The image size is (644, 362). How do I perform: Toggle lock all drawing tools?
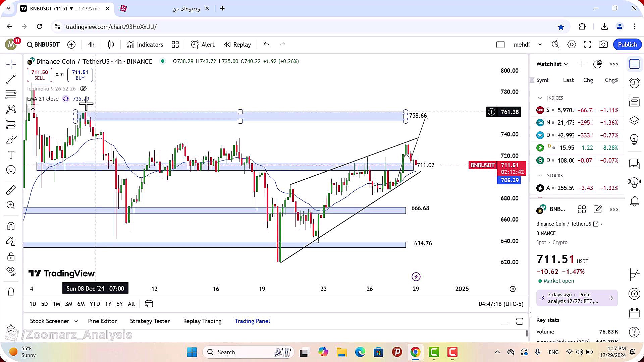[11, 257]
